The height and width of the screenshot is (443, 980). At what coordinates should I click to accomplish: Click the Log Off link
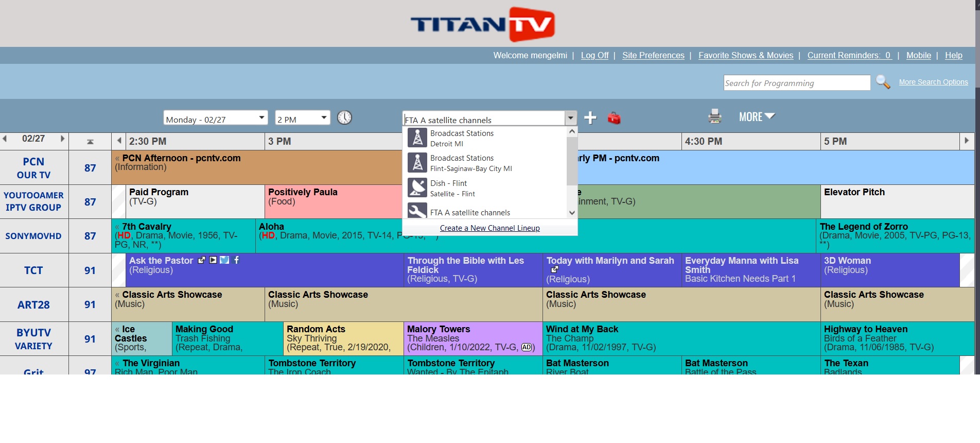tap(594, 55)
